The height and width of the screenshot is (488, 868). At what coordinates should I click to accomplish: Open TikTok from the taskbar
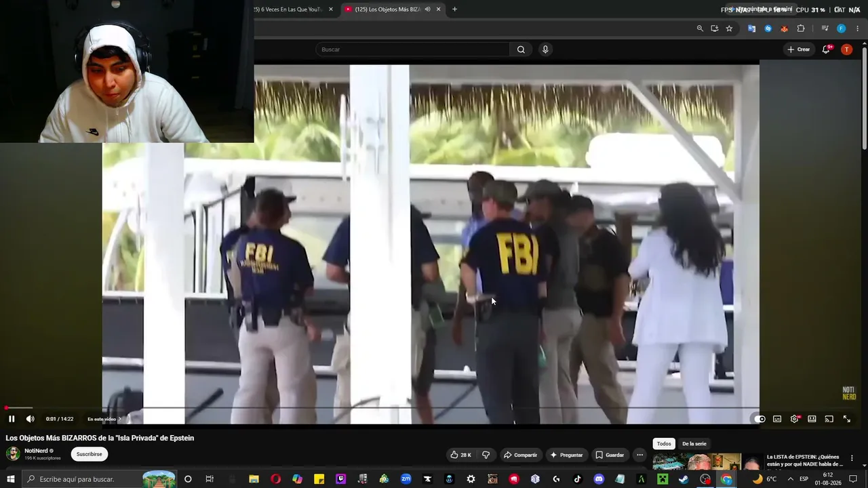click(x=577, y=479)
